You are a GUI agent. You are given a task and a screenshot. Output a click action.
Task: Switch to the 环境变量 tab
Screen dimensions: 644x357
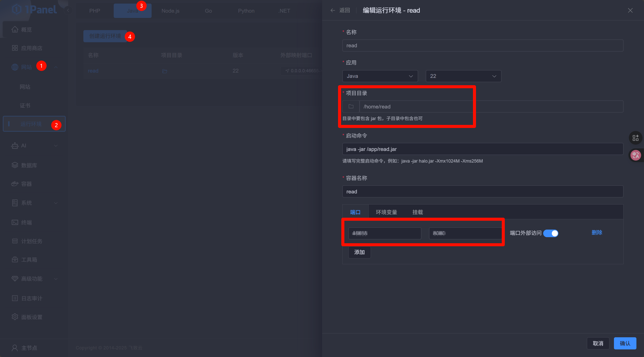[x=386, y=212]
